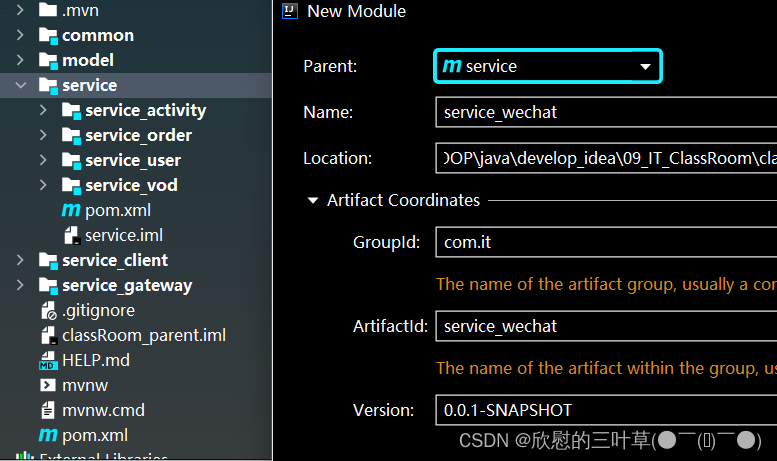Expand the service_gateway chevron
Viewport: 777px width, 461px height.
coord(20,285)
